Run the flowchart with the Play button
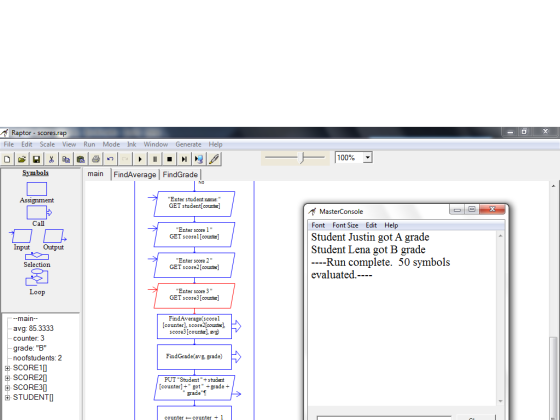The width and height of the screenshot is (560, 420). pyautogui.click(x=140, y=159)
